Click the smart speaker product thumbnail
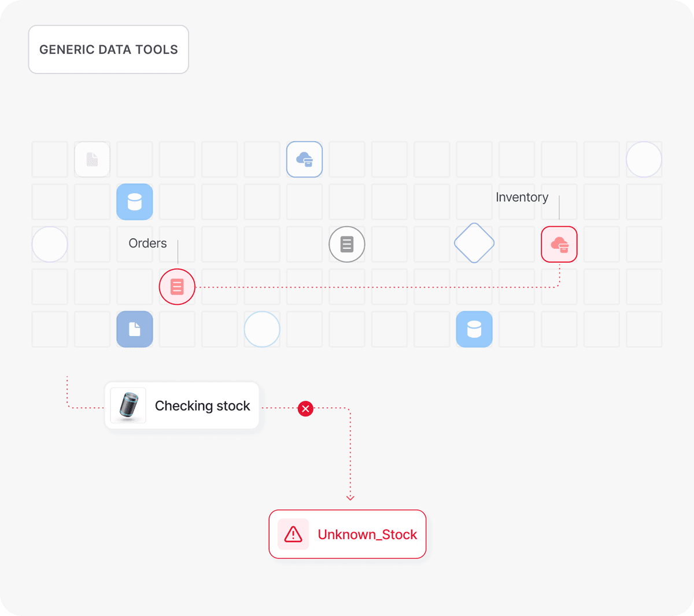694x616 pixels. point(128,405)
